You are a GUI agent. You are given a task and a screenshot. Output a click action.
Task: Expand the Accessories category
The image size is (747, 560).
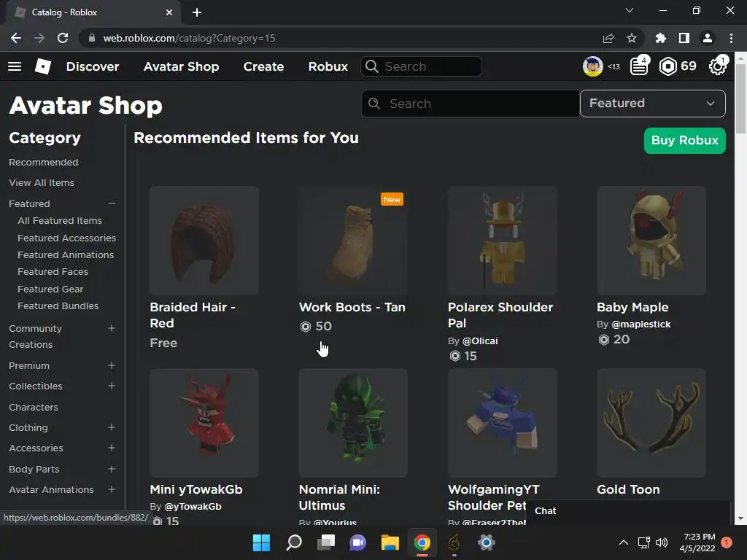(112, 448)
